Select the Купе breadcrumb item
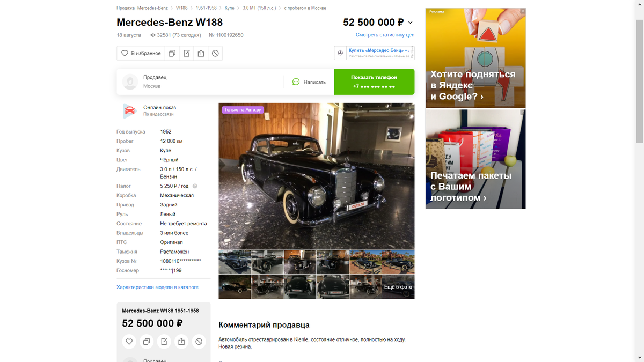The image size is (644, 362). tap(230, 8)
